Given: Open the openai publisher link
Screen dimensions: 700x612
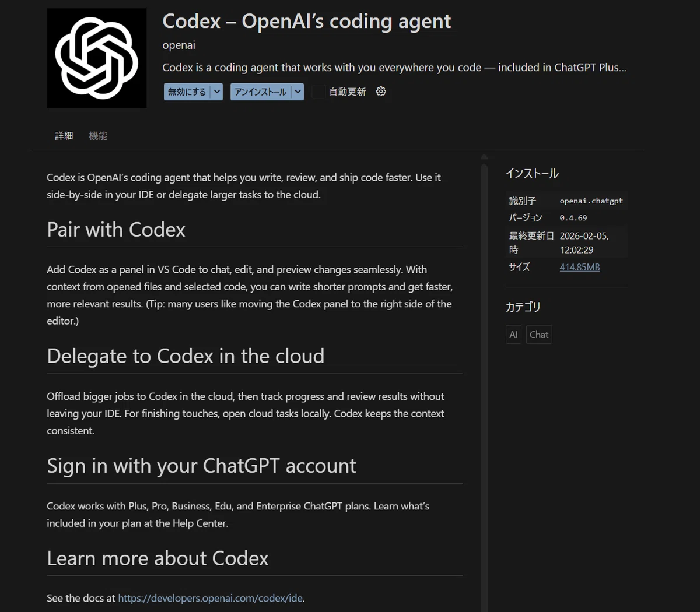Looking at the screenshot, I should point(178,45).
